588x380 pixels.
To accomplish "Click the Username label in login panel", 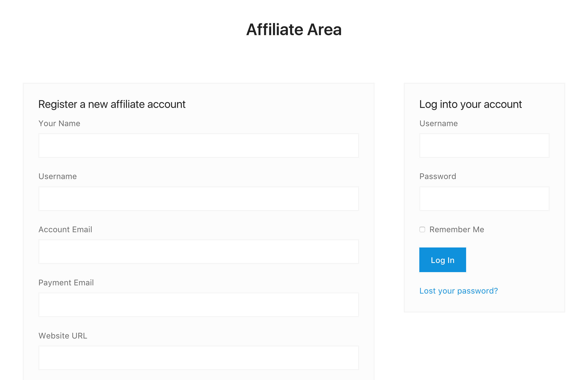I will (438, 123).
